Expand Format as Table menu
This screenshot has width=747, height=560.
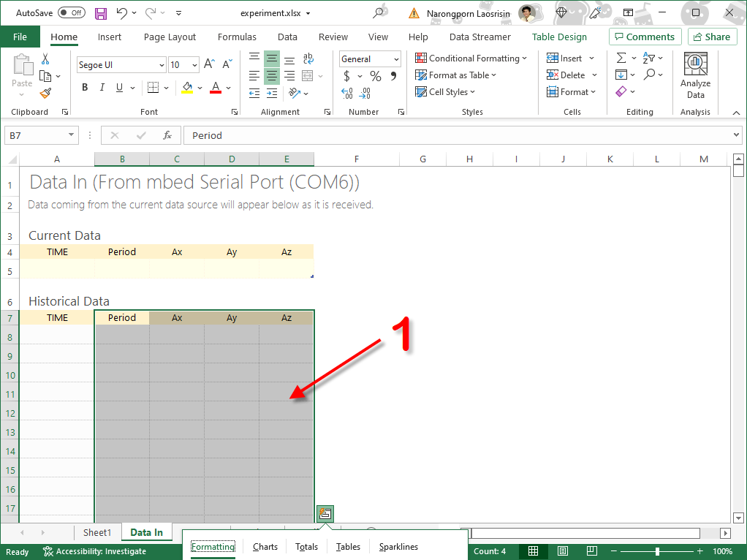click(455, 75)
